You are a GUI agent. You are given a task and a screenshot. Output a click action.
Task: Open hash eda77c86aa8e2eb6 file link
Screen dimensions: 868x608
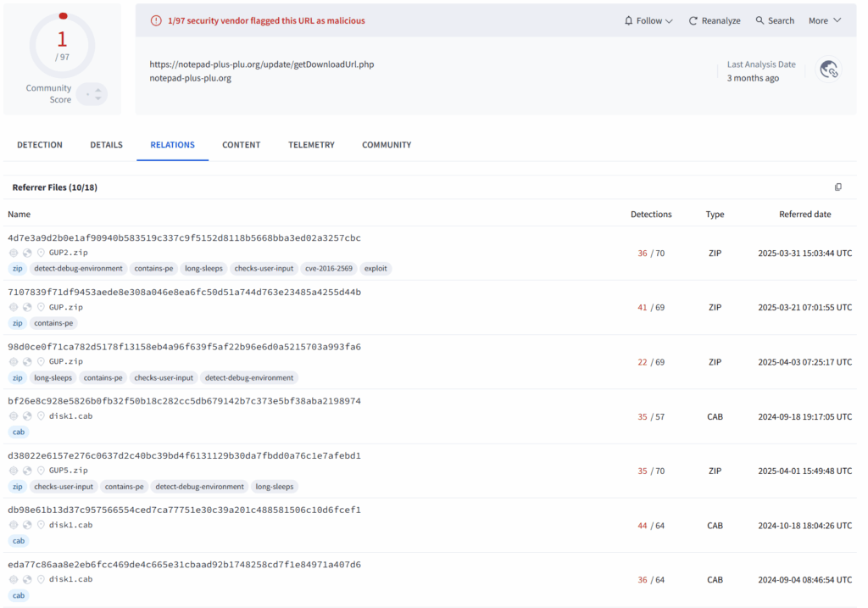(x=184, y=565)
